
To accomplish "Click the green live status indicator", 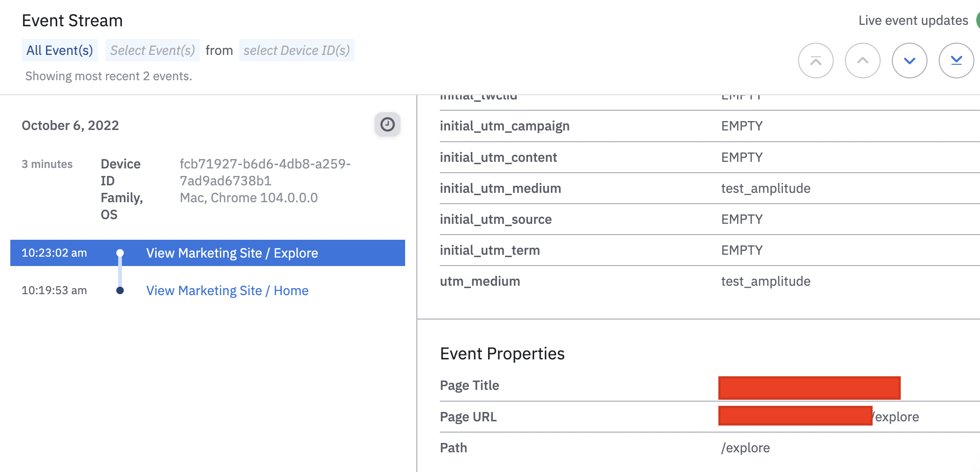I will (978, 20).
